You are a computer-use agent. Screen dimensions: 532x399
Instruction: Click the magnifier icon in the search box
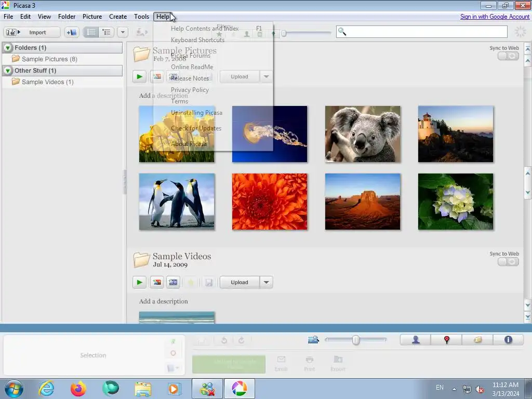[342, 32]
